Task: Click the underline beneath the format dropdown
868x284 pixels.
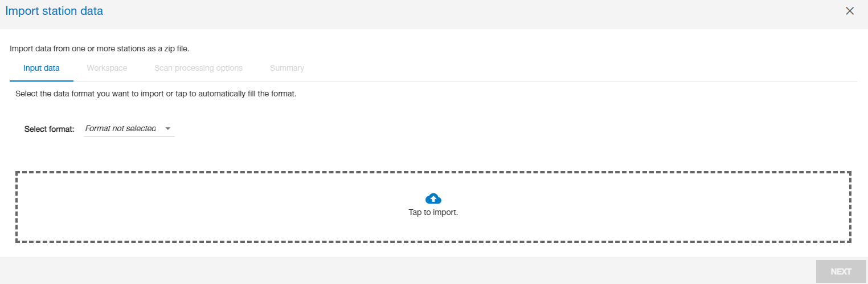Action: click(x=129, y=137)
